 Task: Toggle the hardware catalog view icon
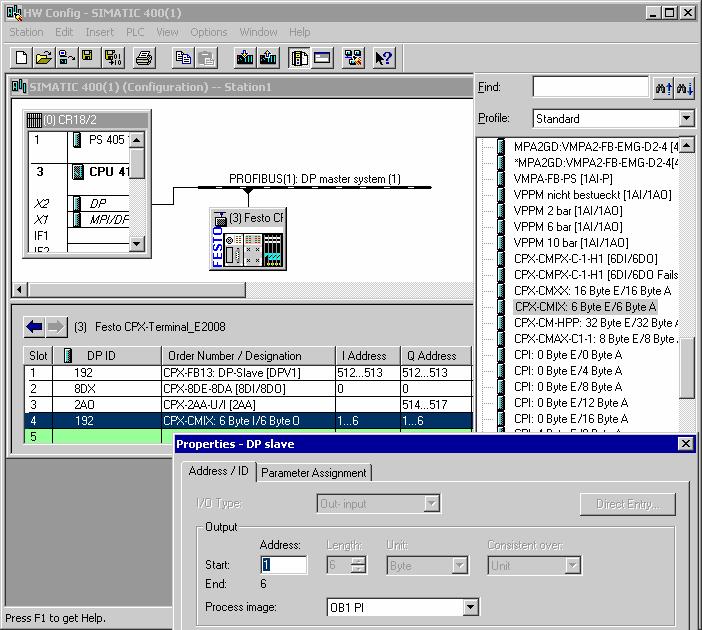(299, 58)
